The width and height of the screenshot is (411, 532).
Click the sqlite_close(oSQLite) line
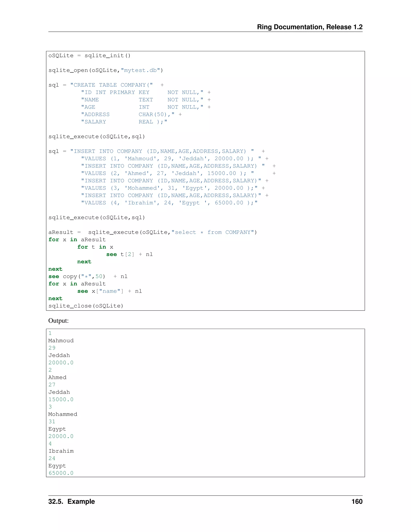point(86,306)
